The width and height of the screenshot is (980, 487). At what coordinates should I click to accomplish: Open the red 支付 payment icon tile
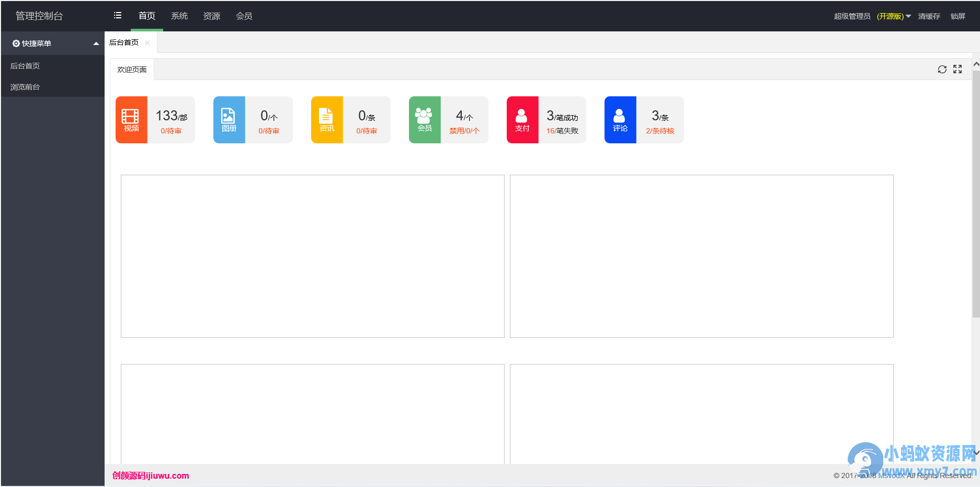pos(522,120)
